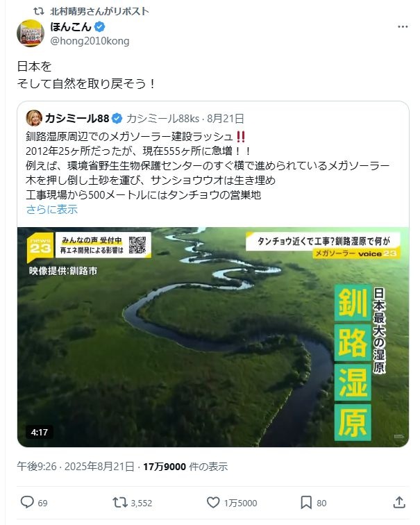420x525 pixels.
Task: Click the ほんこん verified badge
Action: click(x=100, y=26)
